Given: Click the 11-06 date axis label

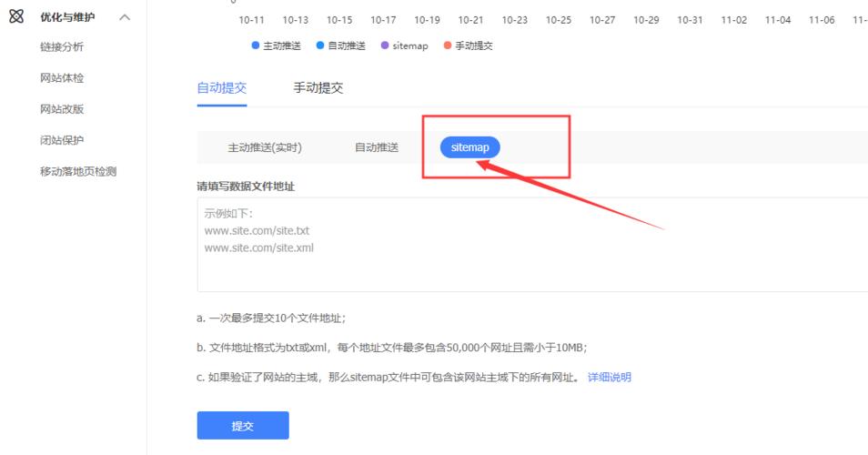Looking at the screenshot, I should point(822,20).
